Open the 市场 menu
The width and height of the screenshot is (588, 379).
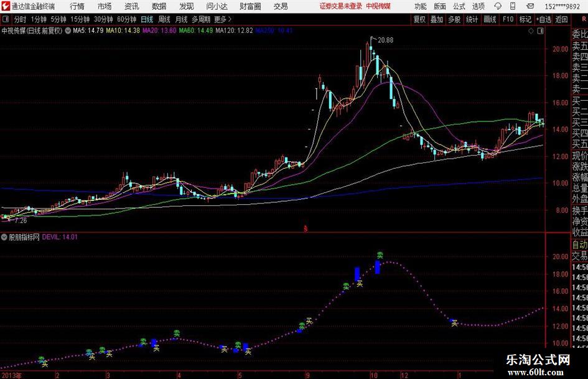click(105, 6)
